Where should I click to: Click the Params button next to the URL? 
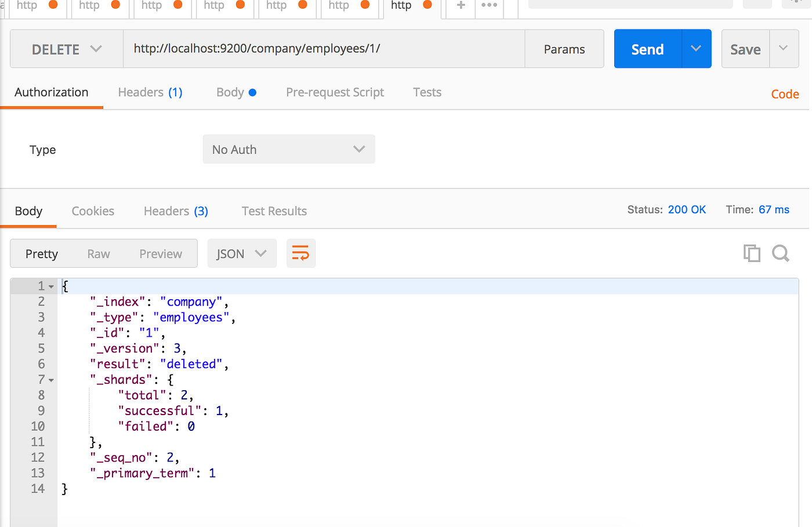point(564,49)
